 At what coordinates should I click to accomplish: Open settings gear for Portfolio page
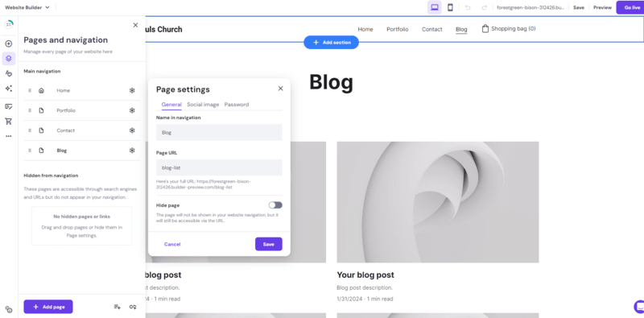coord(132,110)
